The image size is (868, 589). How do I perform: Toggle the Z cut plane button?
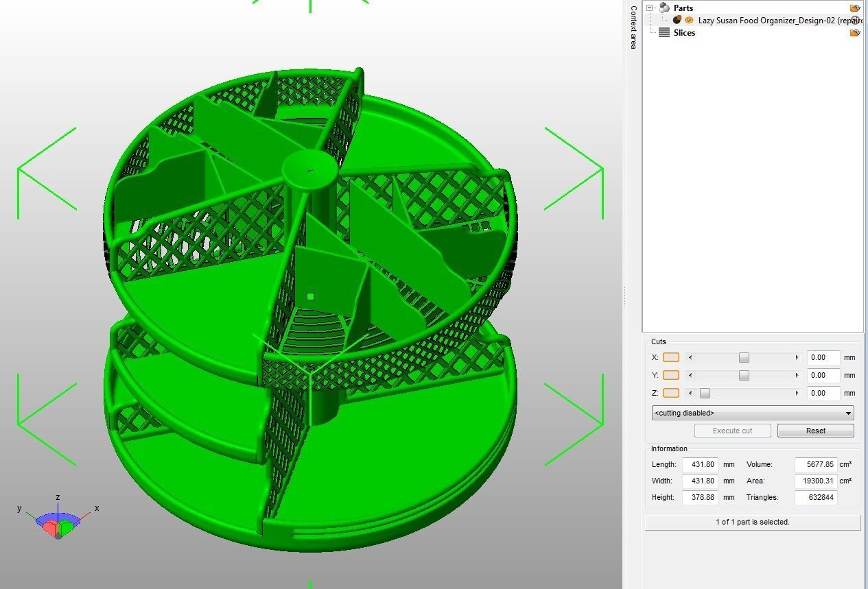pos(671,393)
